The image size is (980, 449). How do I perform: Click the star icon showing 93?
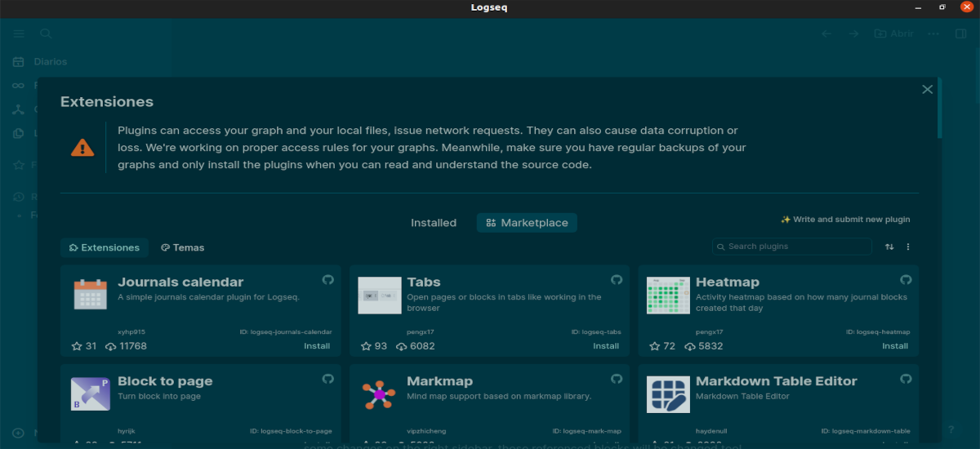(x=367, y=346)
